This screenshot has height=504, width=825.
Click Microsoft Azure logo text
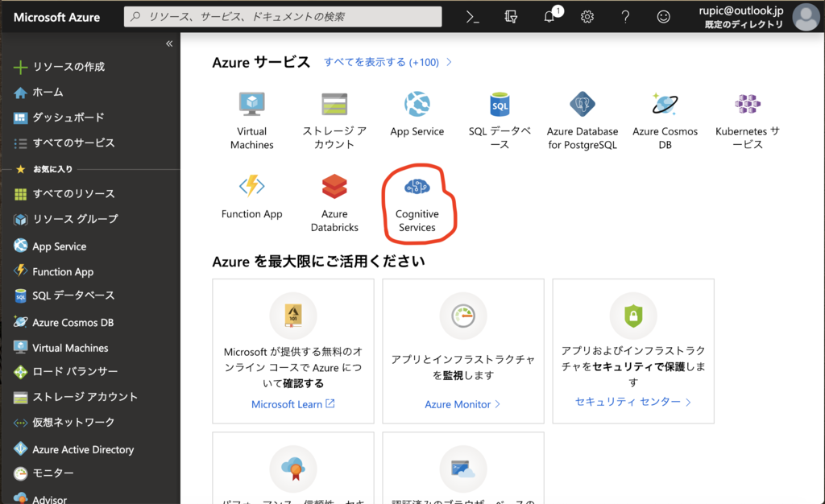(x=57, y=18)
